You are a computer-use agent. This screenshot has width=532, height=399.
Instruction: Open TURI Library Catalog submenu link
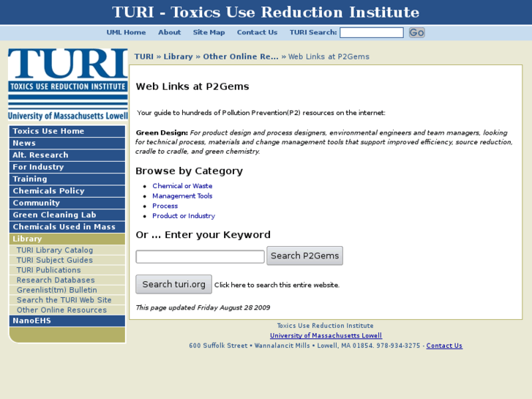pyautogui.click(x=67, y=250)
